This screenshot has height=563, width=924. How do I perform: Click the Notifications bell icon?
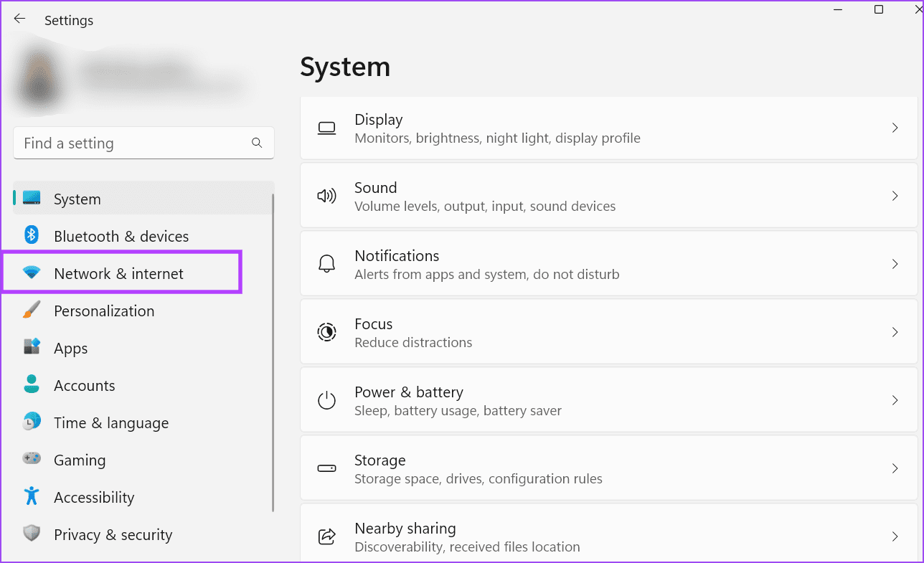(x=326, y=264)
